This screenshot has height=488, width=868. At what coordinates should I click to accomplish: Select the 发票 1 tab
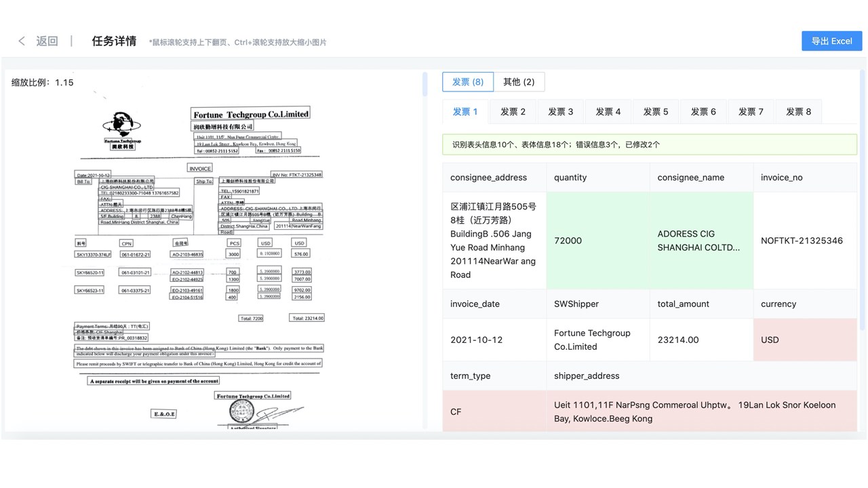465,112
